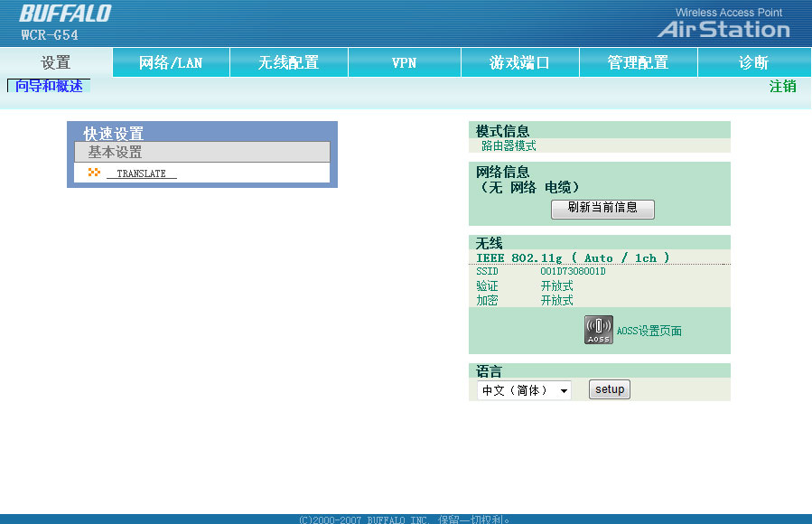Click the orange arrow icon beside TRANSLATE
The width and height of the screenshot is (812, 524).
click(94, 173)
